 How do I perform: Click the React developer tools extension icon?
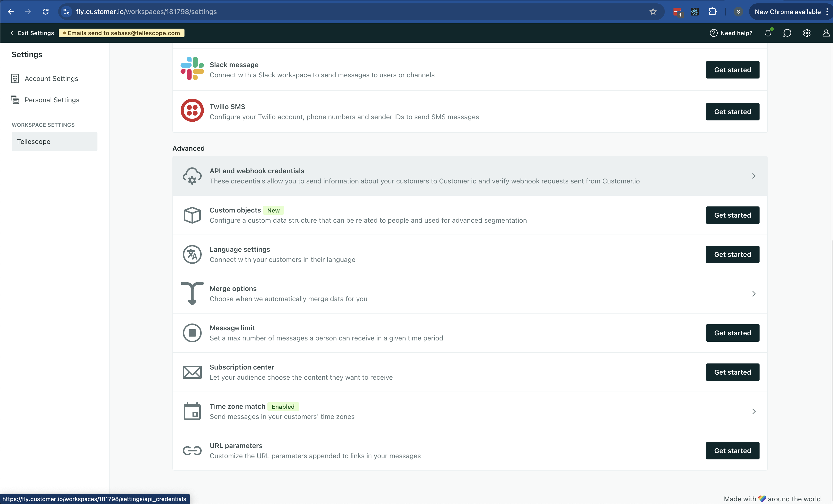(x=695, y=12)
